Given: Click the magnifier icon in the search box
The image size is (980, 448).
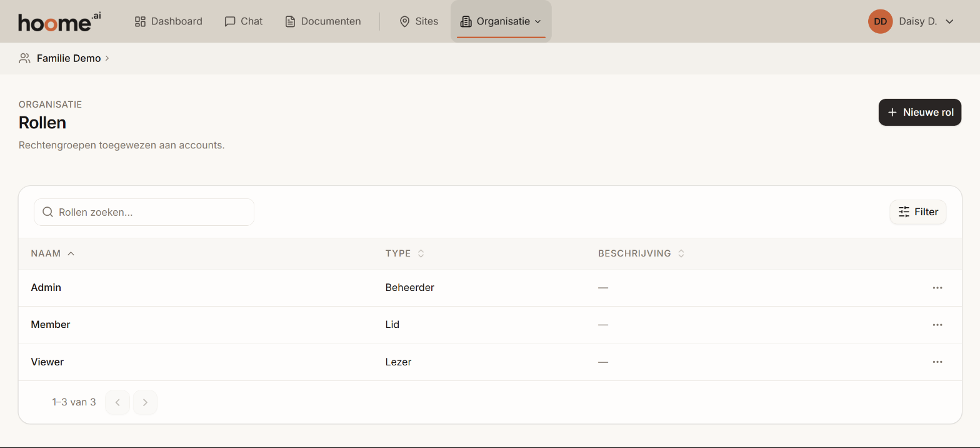Looking at the screenshot, I should 47,212.
